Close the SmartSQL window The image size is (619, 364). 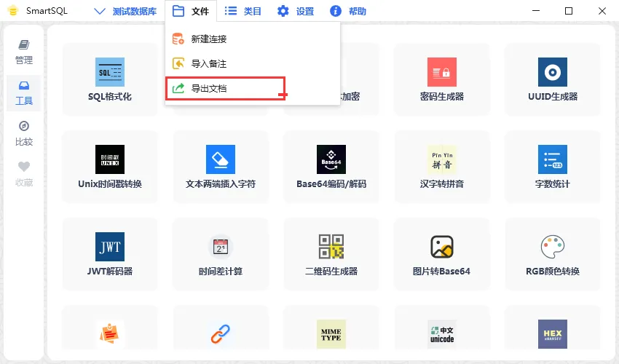[602, 11]
